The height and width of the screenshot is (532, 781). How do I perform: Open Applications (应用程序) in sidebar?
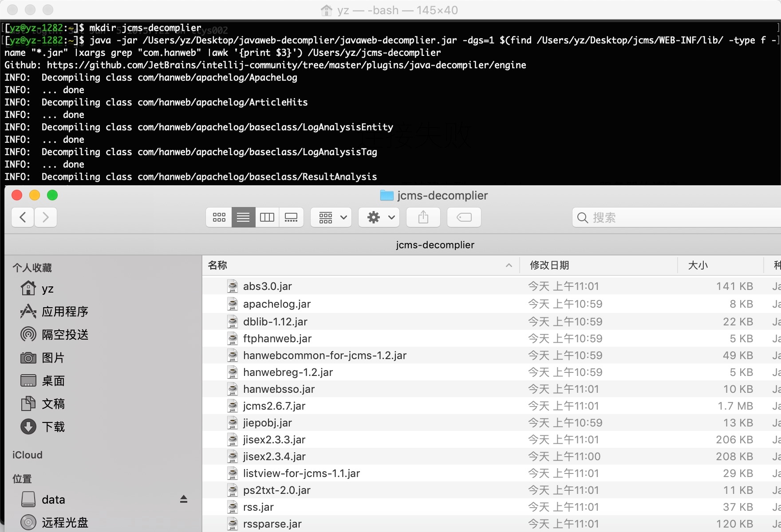pos(64,312)
